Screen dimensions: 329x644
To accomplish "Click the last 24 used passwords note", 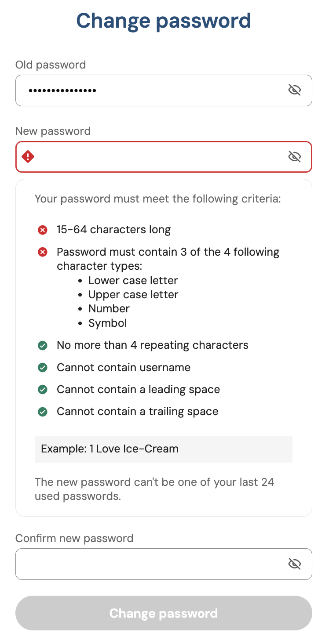I will pyautogui.click(x=154, y=489).
